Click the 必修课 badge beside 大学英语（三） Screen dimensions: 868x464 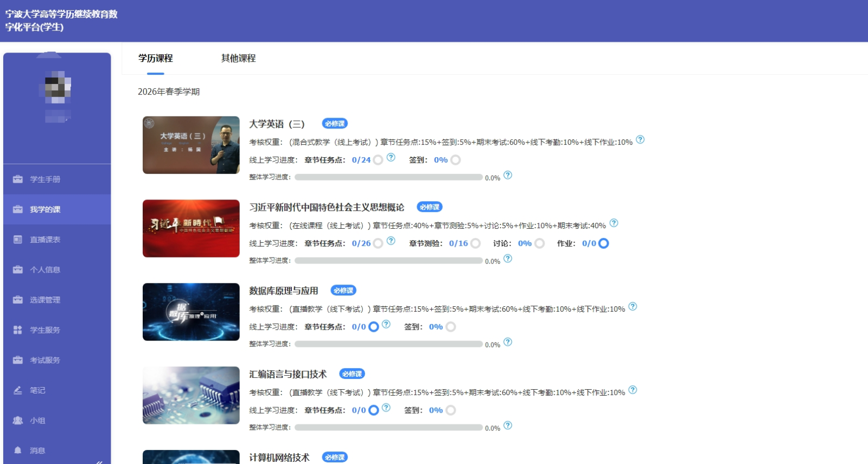(335, 124)
